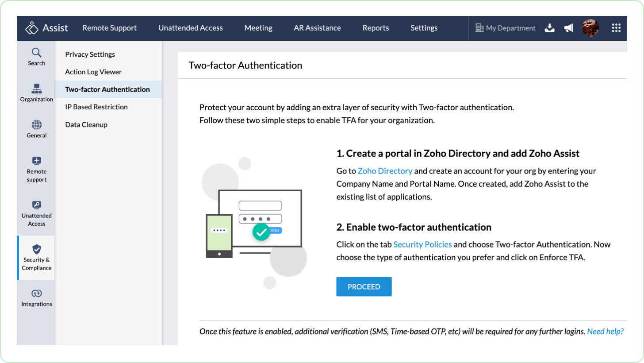Select IP Based Restriction submenu item
Screen dimensions: 644x363
pyautogui.click(x=108, y=107)
